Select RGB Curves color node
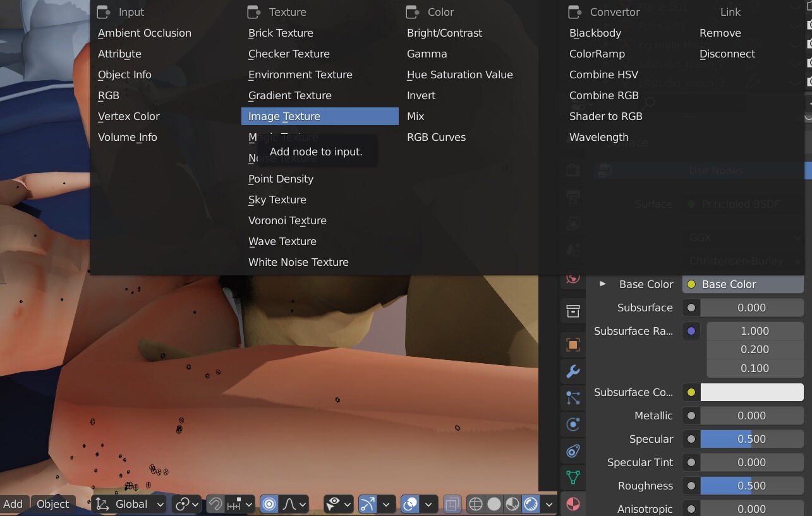812x516 pixels. coord(436,137)
